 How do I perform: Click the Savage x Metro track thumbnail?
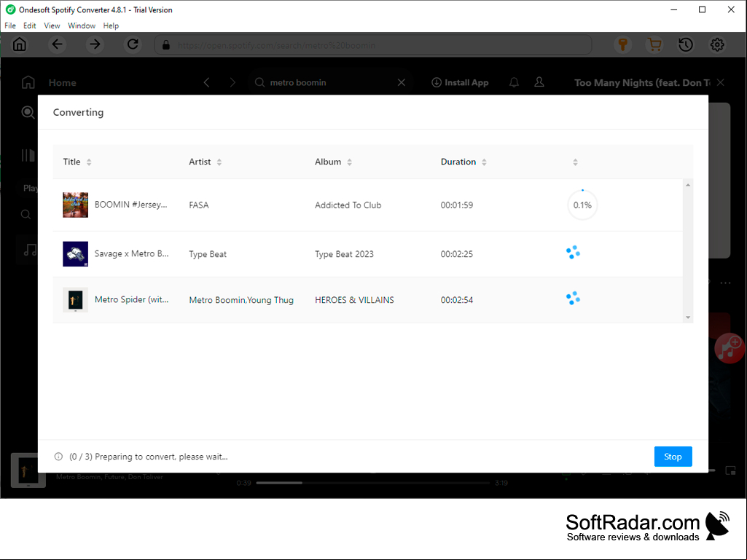point(75,254)
